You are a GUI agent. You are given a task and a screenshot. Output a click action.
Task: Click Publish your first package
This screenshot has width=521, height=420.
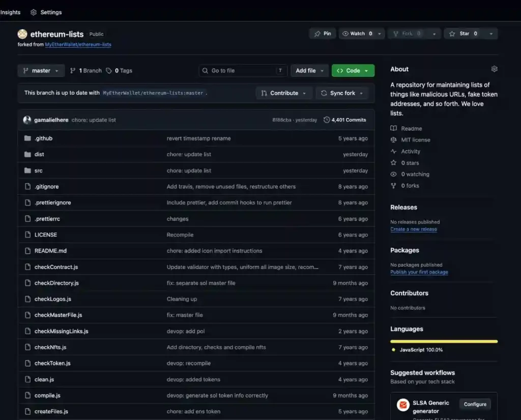coord(419,272)
